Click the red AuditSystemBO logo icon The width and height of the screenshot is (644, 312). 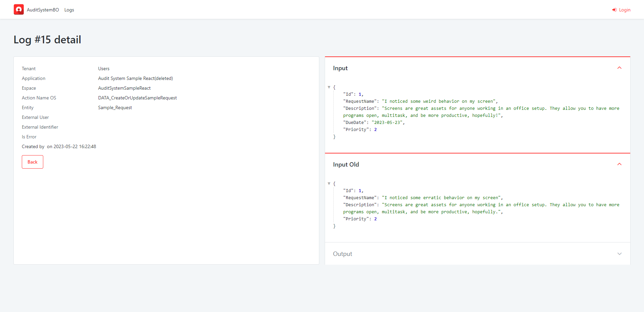(x=19, y=9)
